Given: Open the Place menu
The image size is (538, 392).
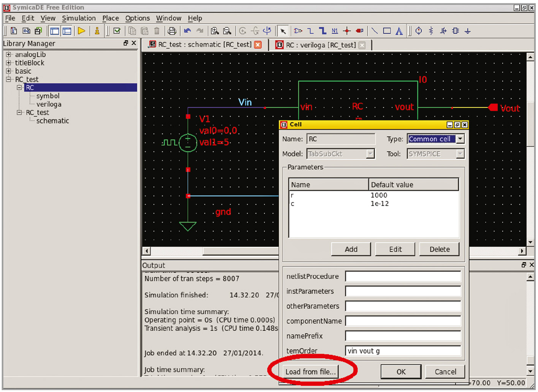Looking at the screenshot, I should coord(111,18).
